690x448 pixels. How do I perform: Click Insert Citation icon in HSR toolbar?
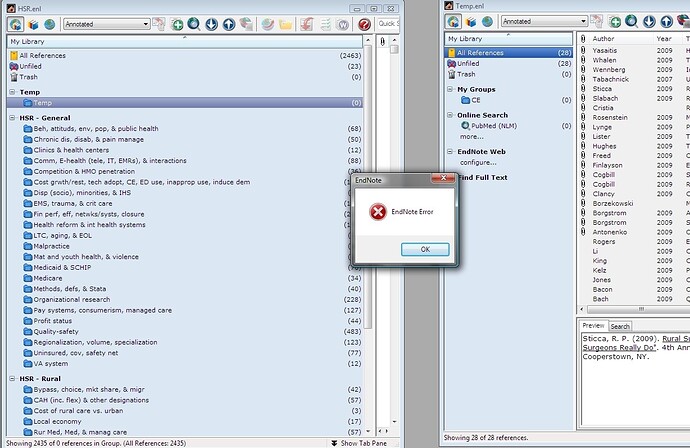[307, 24]
